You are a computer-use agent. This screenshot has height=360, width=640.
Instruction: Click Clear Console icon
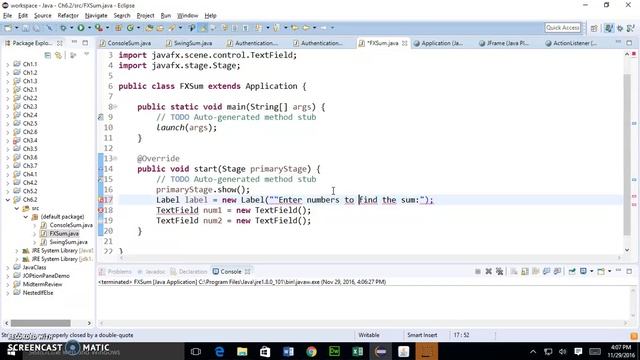pos(514,271)
